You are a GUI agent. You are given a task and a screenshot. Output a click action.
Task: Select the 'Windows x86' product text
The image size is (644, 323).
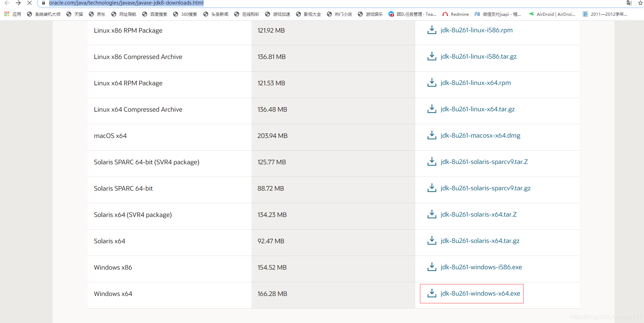point(113,268)
